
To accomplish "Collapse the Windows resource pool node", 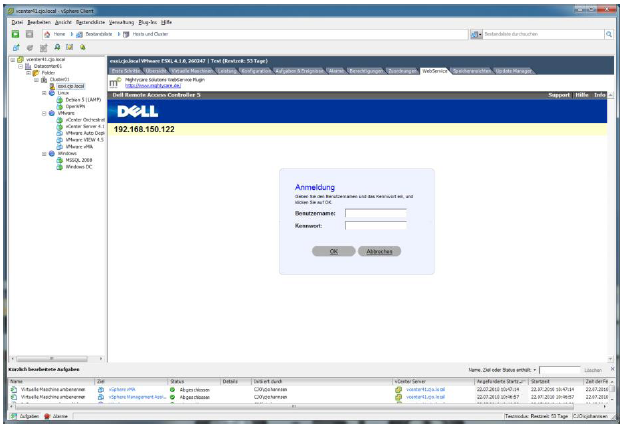I will 44,154.
